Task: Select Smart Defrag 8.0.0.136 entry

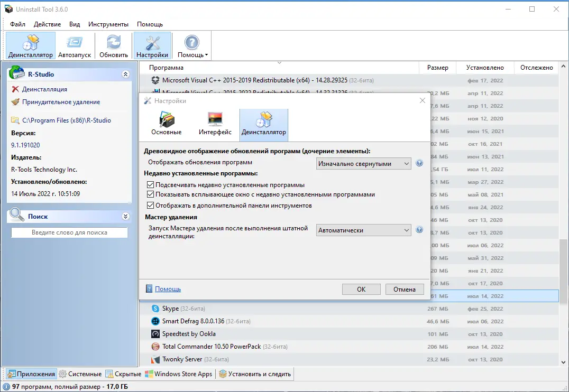Action: click(x=349, y=321)
